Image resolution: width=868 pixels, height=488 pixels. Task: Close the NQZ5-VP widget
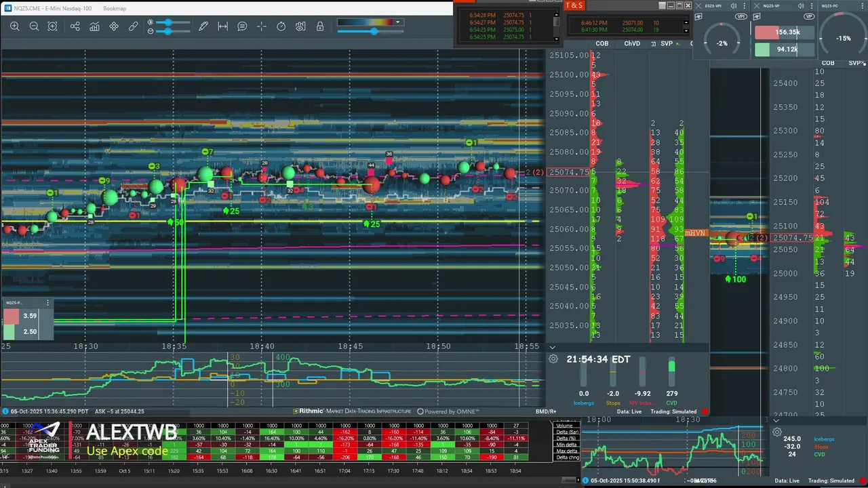click(757, 5)
